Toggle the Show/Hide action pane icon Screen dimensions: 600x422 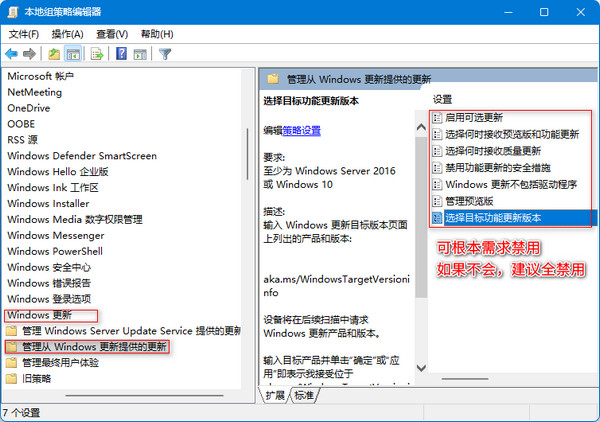click(x=139, y=53)
